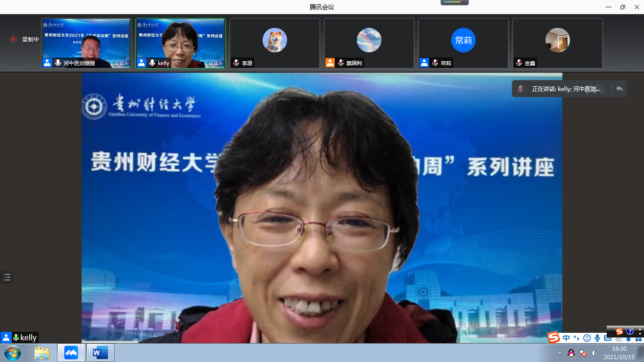644x362 pixels.
Task: Click the red recording indicator icon
Action: coord(13,40)
